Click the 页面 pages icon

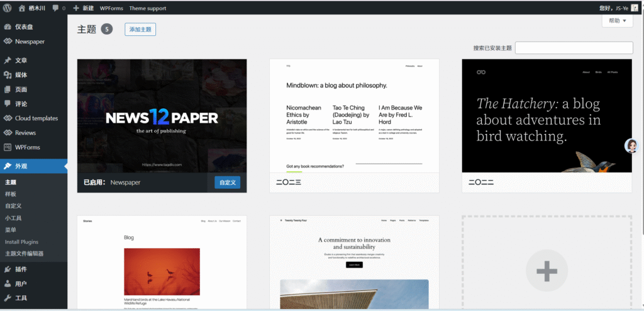[x=8, y=89]
